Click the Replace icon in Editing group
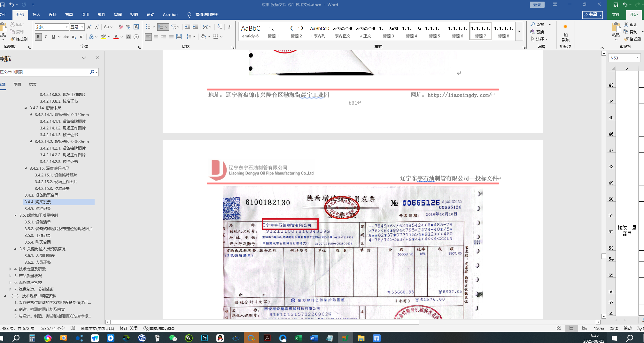This screenshot has width=644, height=343. click(537, 32)
